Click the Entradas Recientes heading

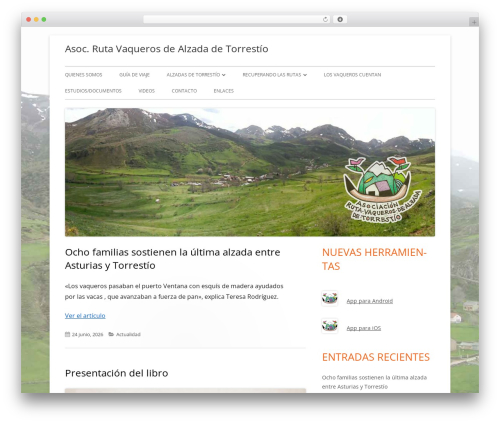pos(376,357)
